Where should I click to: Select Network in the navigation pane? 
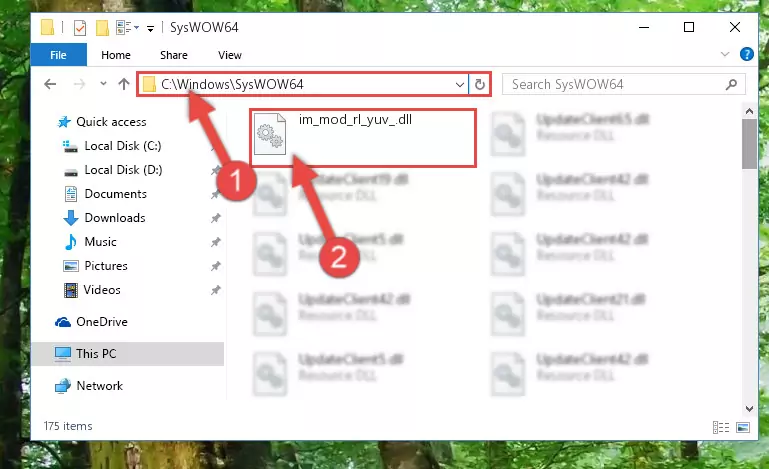click(100, 386)
